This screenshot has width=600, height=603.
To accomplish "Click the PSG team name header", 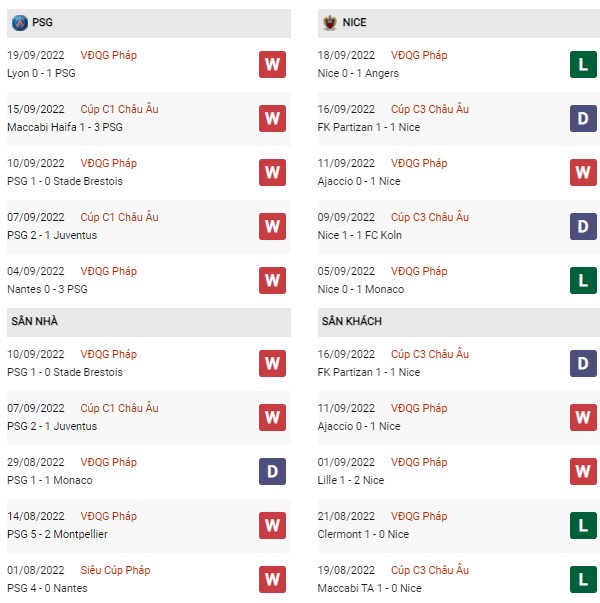I will tap(42, 22).
